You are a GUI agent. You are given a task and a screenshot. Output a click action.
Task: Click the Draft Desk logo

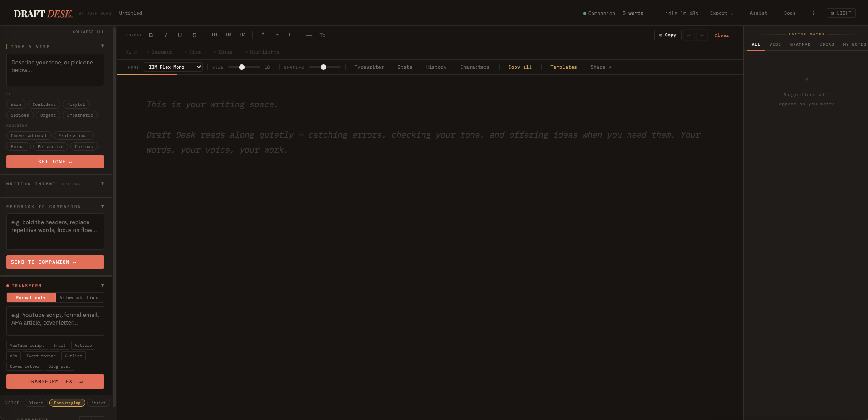pyautogui.click(x=43, y=14)
